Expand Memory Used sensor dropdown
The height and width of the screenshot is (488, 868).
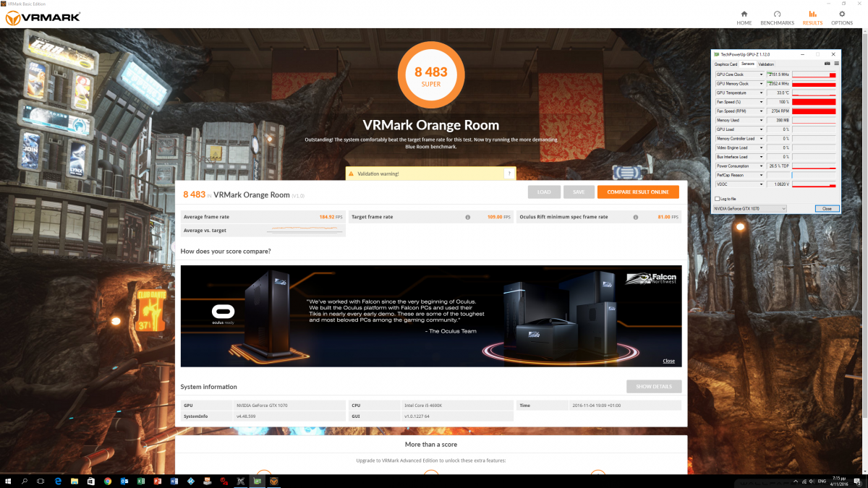pos(760,120)
